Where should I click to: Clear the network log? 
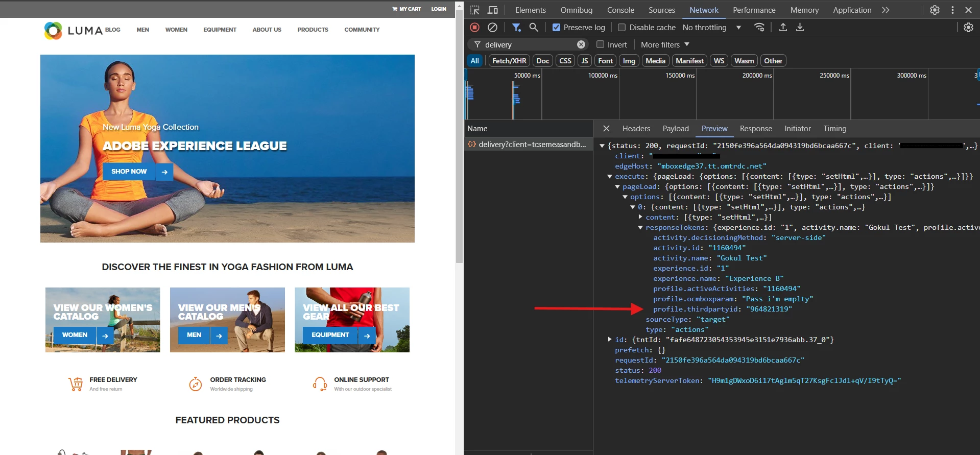point(492,28)
